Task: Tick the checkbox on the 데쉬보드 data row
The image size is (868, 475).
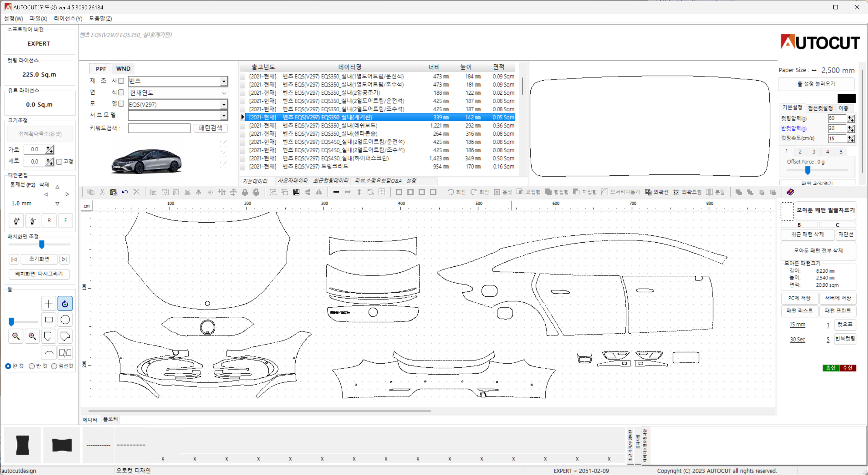Action: pyautogui.click(x=243, y=126)
